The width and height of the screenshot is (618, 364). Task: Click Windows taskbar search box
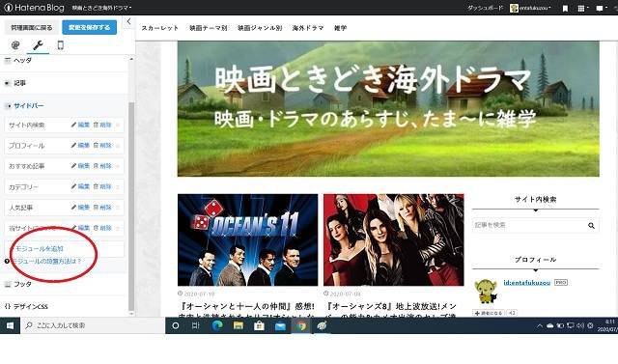(x=93, y=325)
